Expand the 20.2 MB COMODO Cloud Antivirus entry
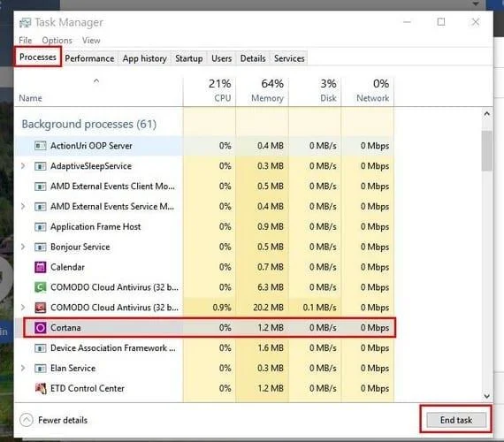The image size is (504, 442). pyautogui.click(x=23, y=308)
